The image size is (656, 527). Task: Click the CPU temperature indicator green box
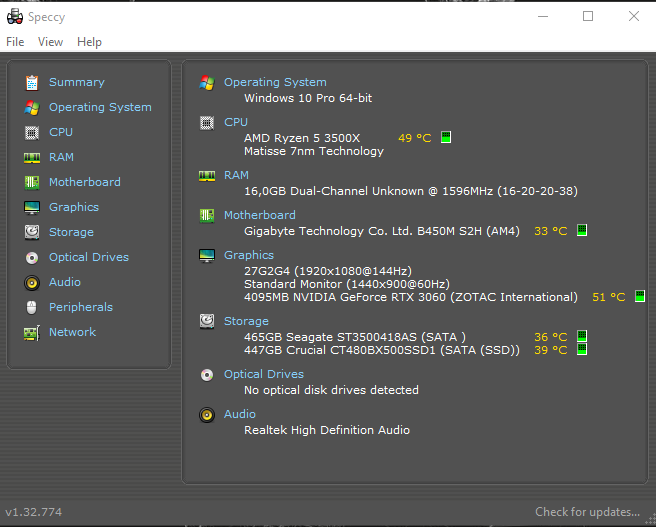coord(446,137)
